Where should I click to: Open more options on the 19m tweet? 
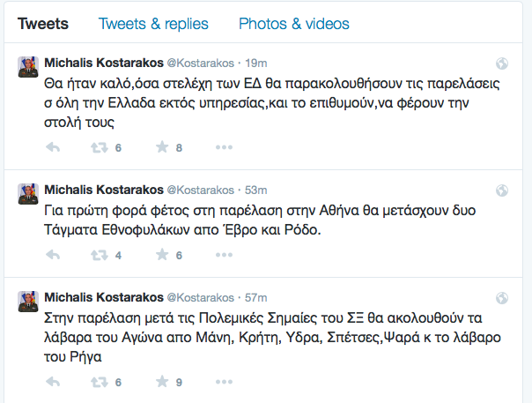pyautogui.click(x=224, y=147)
